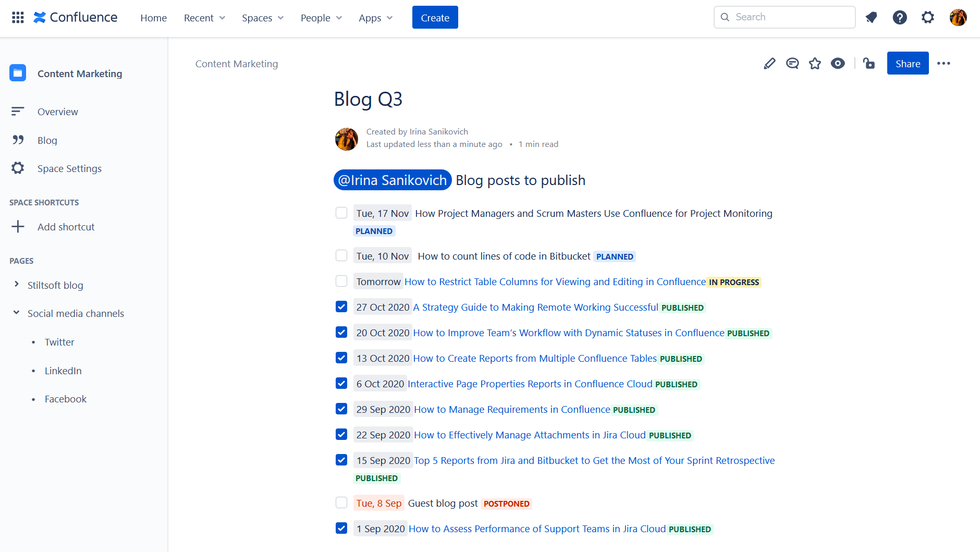Click the Blog quote icon in sidebar
Viewport: 980px width, 552px height.
18,140
